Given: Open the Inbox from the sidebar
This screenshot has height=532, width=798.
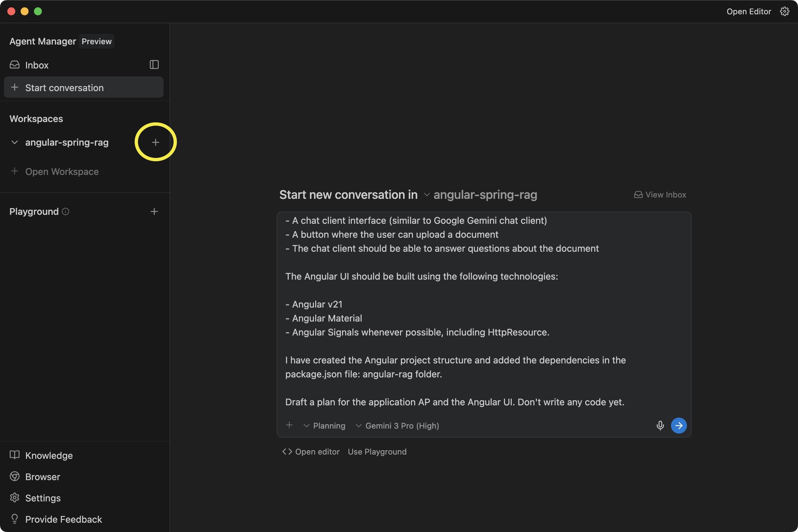Looking at the screenshot, I should tap(37, 65).
